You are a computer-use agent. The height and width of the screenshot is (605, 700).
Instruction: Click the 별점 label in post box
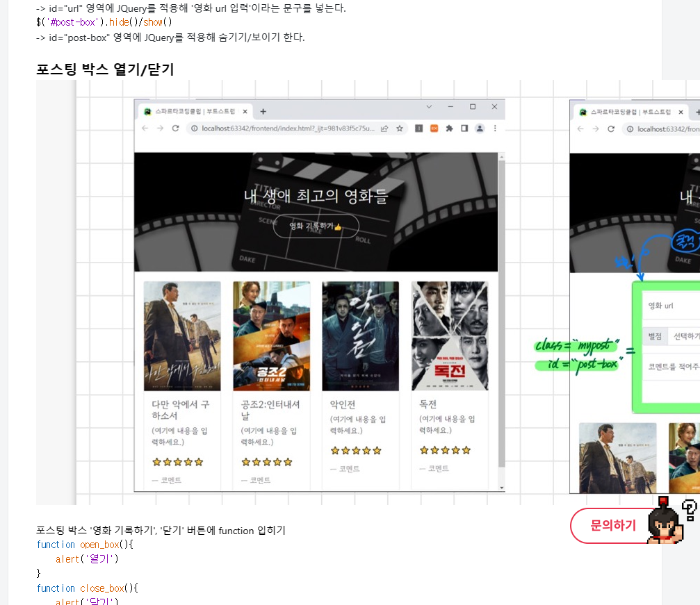tap(655, 336)
